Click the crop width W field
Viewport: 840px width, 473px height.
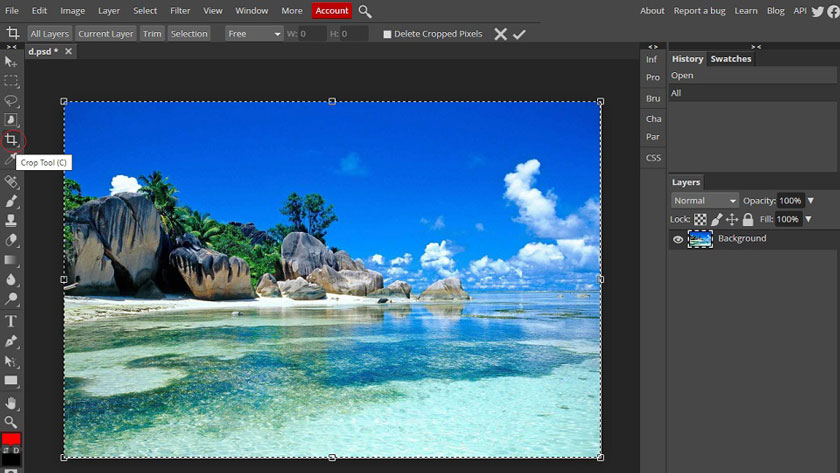tap(312, 34)
